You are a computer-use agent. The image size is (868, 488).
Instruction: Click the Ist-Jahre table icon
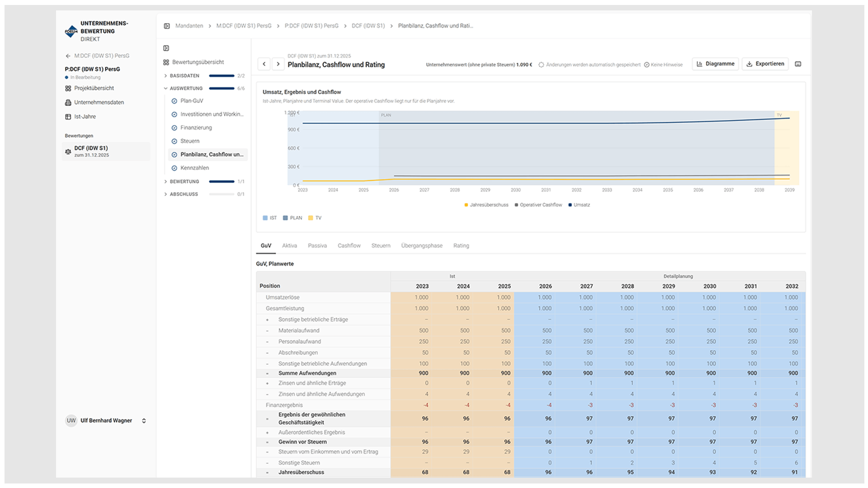68,117
